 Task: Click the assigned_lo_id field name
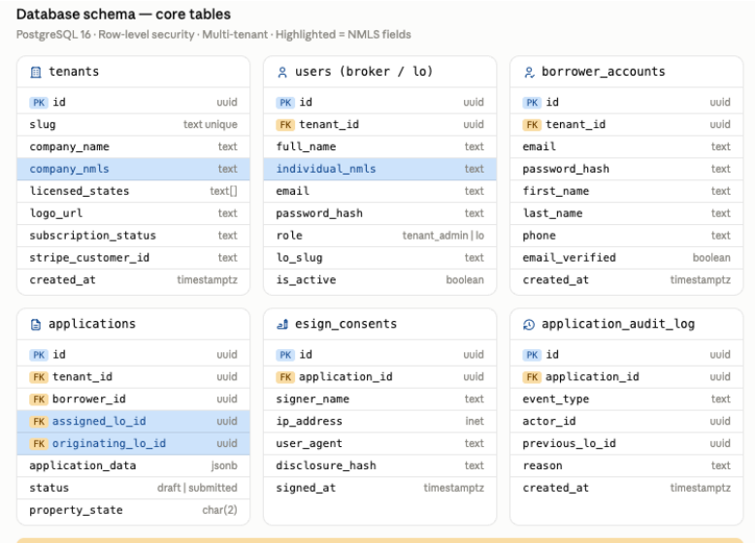[99, 422]
